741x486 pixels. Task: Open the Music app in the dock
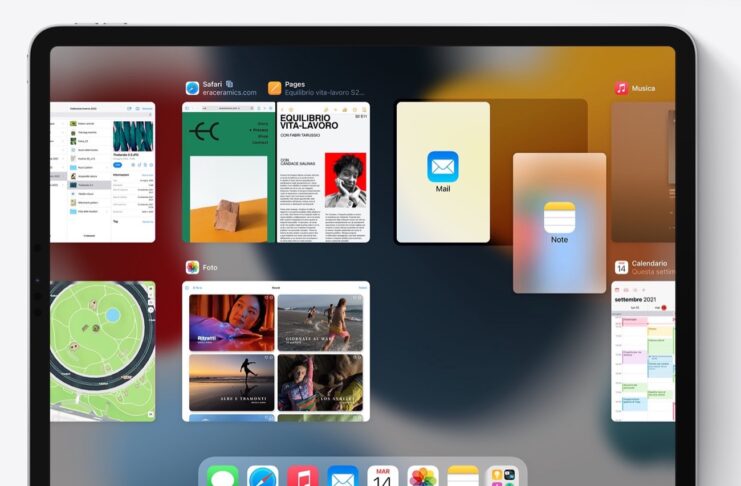pos(303,476)
